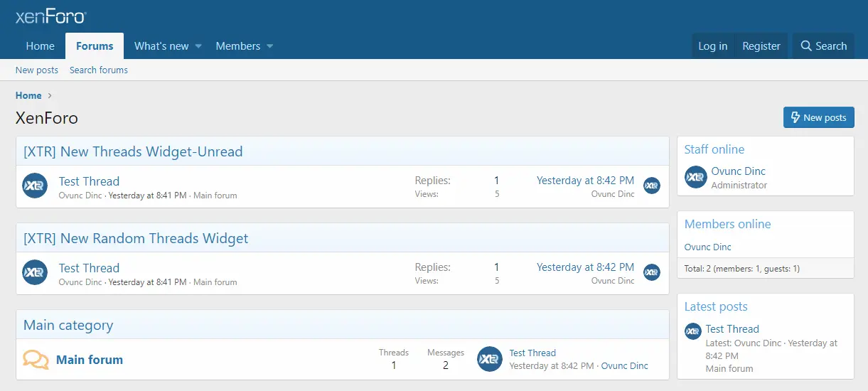Open Search in the header
The image size is (868, 391).
(823, 46)
